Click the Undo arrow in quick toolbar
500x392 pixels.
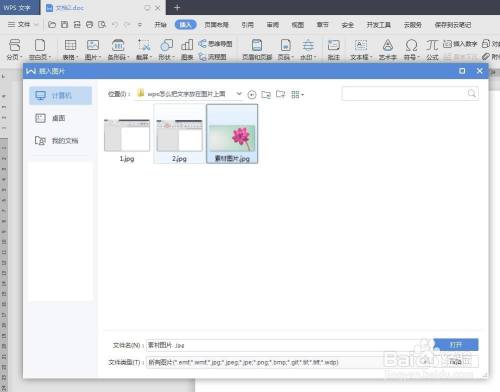pos(115,24)
